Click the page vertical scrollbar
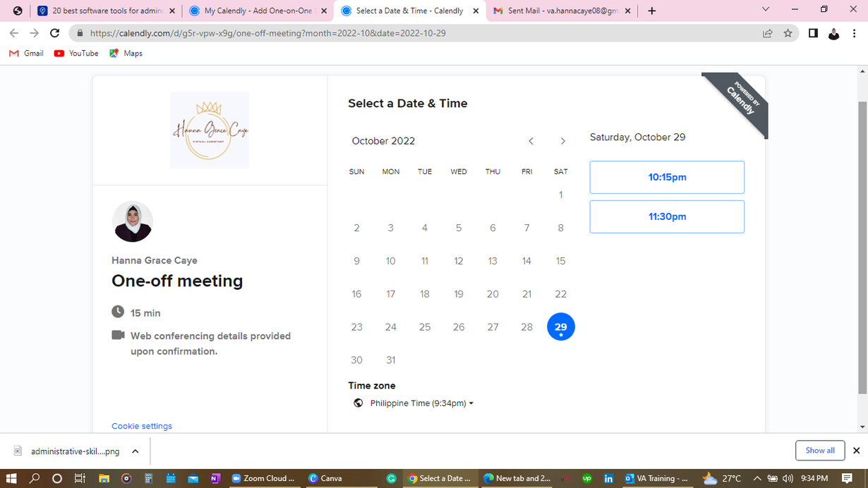Screen dimensions: 868x488 pos(862,247)
